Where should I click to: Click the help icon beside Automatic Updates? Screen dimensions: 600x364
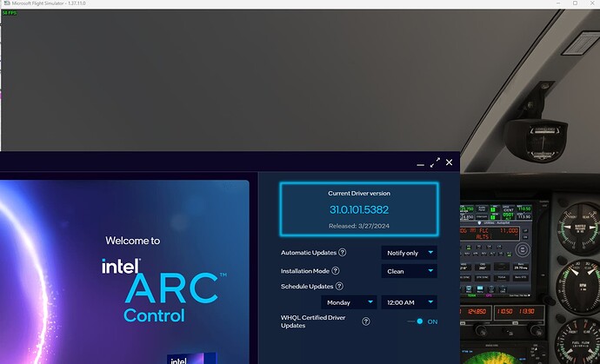coord(343,252)
